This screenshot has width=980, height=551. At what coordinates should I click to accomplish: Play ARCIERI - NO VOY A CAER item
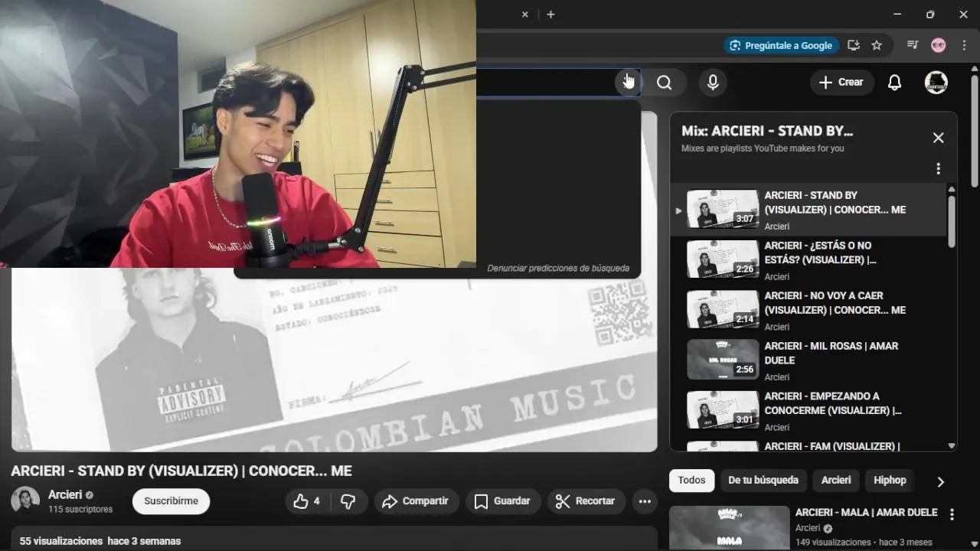(808, 311)
